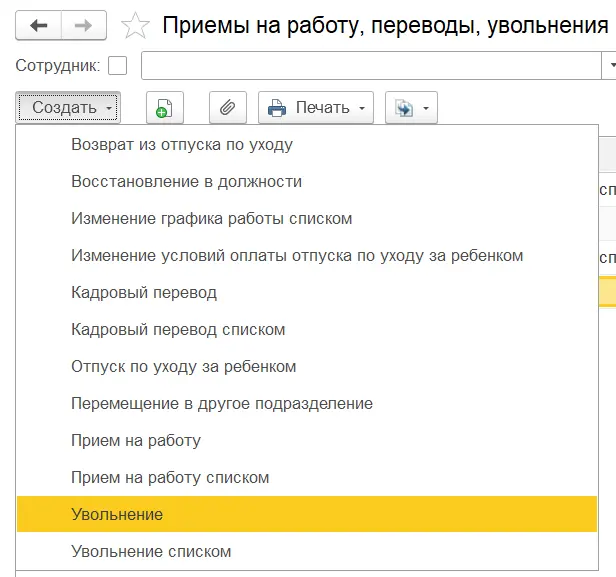Select Кадровый перевод списком entry
Viewport: 616px width, 577px height.
pos(178,329)
